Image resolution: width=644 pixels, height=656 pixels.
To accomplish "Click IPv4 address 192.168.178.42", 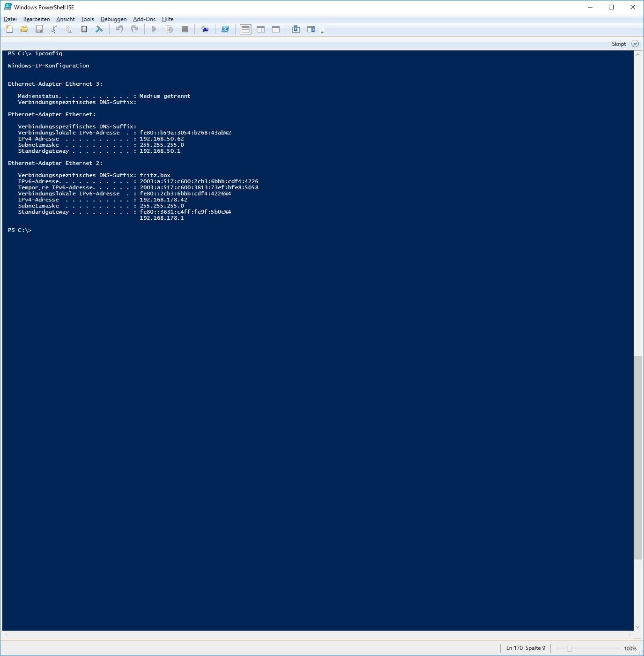I will 163,200.
